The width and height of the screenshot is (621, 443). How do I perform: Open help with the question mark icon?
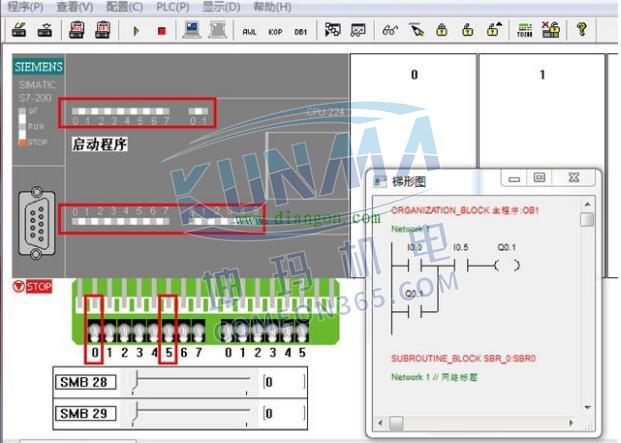[582, 29]
